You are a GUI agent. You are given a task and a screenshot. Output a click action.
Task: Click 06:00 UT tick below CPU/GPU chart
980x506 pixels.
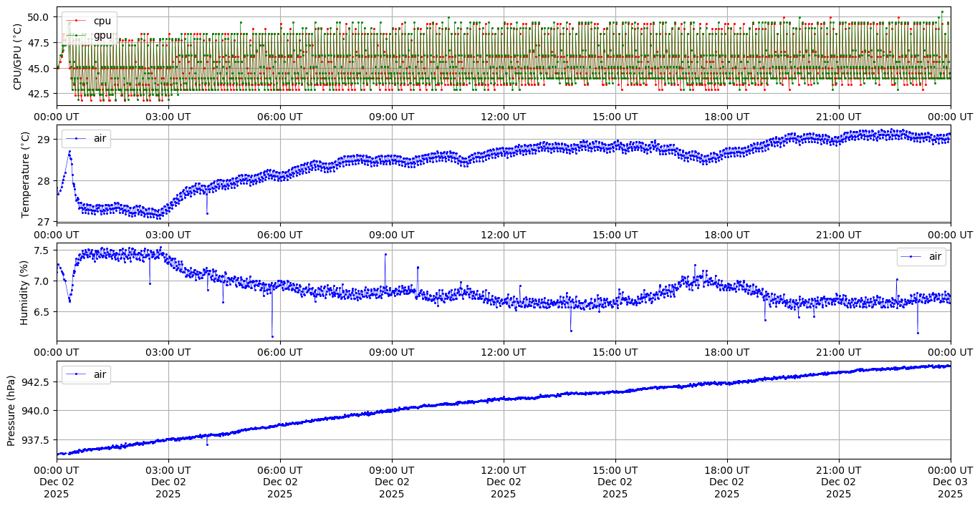click(x=280, y=116)
